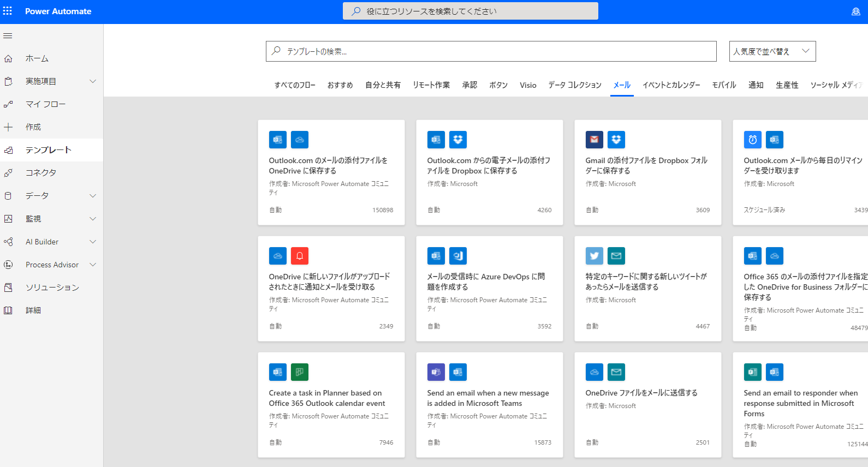This screenshot has width=868, height=467.
Task: Select the Visio category tab
Action: (528, 85)
